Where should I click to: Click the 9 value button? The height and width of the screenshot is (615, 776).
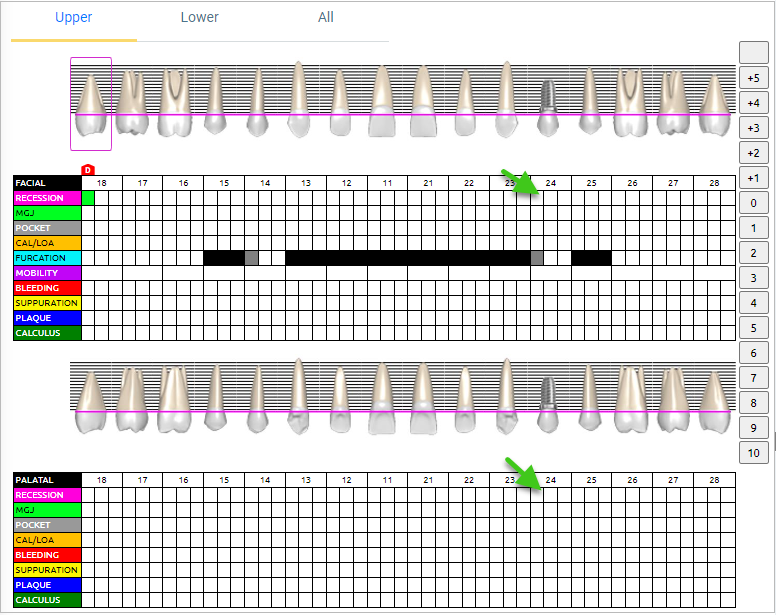click(x=753, y=428)
